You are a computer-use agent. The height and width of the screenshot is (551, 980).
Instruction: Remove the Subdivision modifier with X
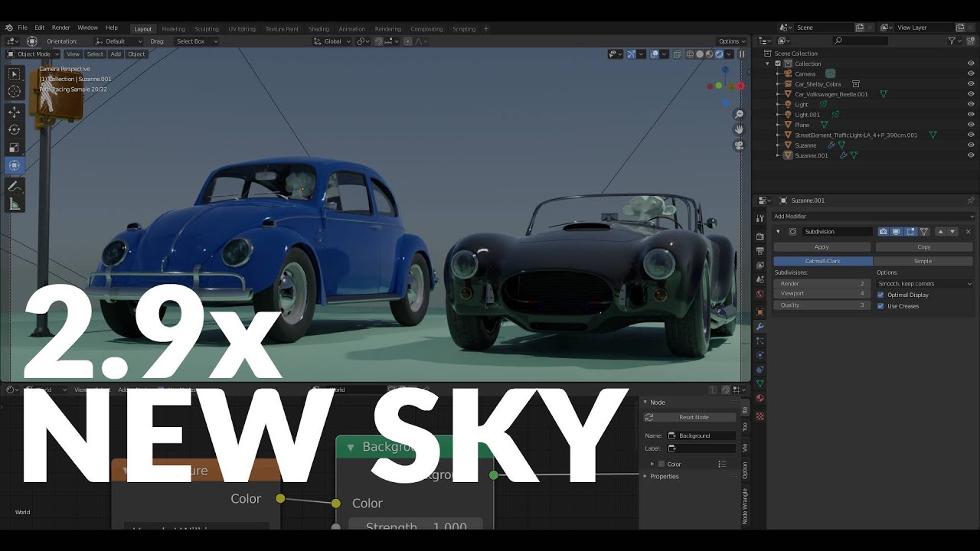click(968, 231)
